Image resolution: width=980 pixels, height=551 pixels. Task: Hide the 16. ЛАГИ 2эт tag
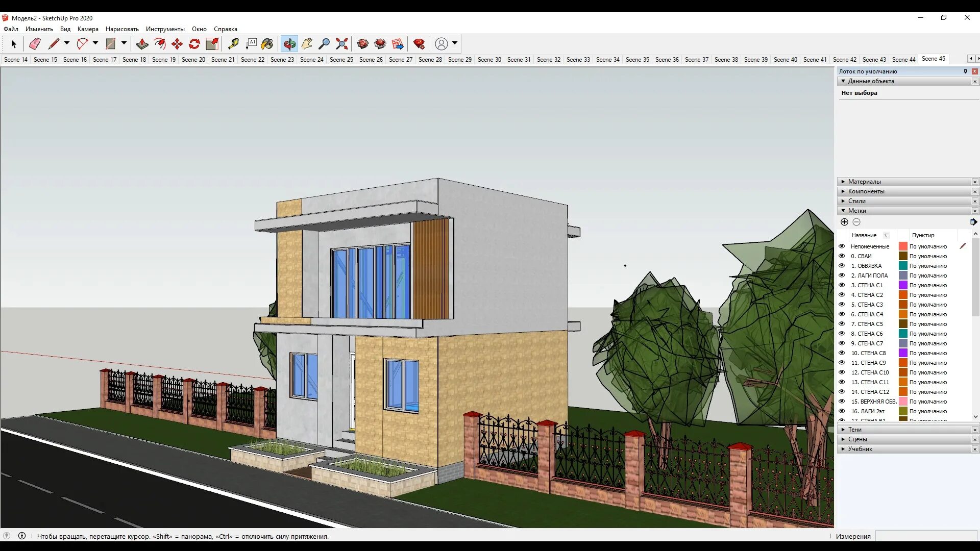pos(842,411)
